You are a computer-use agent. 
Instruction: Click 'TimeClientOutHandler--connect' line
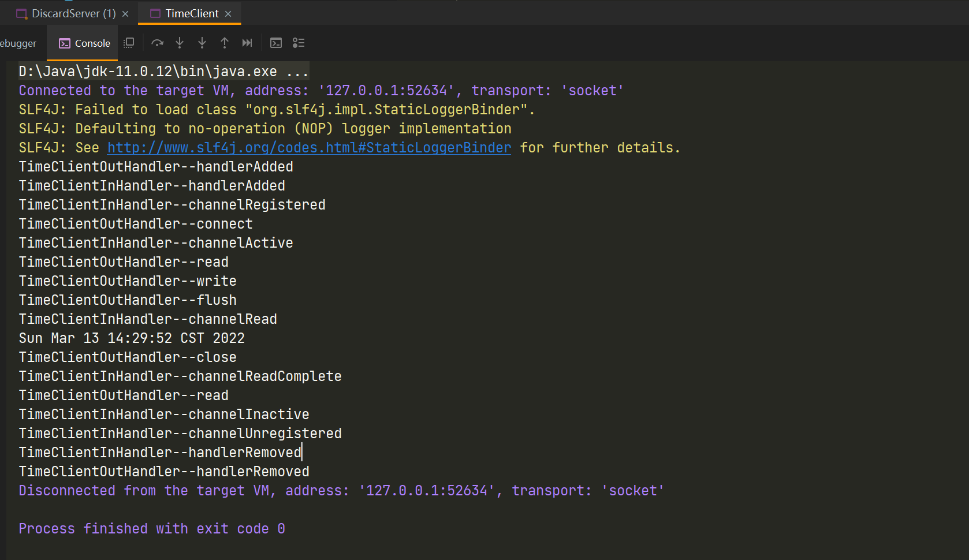click(x=136, y=224)
